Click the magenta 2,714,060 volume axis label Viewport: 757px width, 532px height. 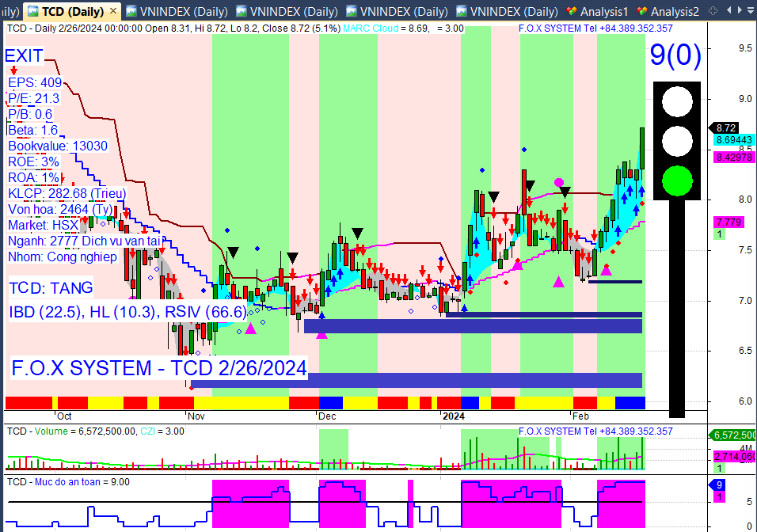734,457
